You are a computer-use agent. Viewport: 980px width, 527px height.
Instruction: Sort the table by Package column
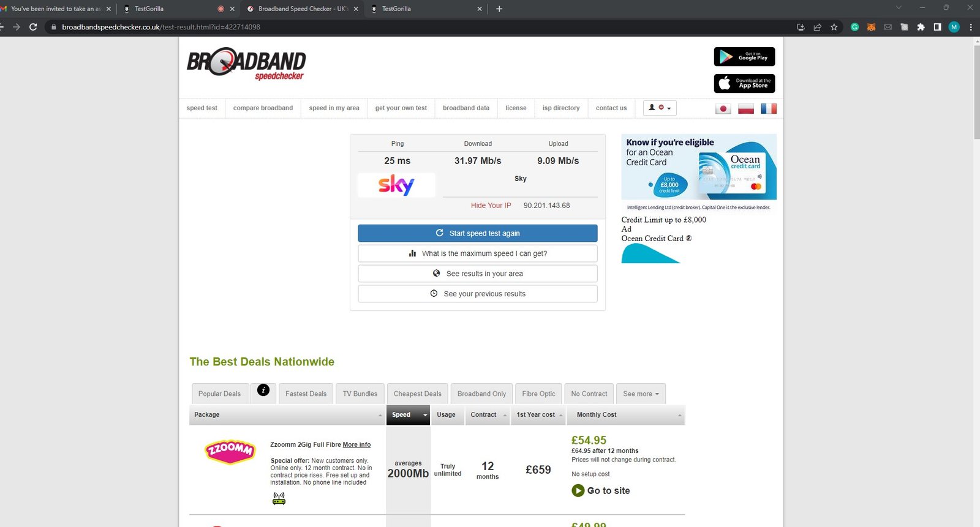coord(287,415)
